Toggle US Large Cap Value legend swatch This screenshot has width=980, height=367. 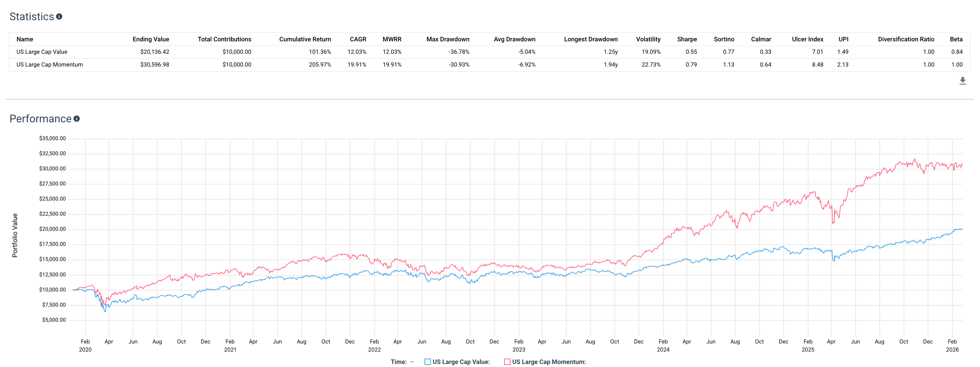tap(428, 362)
